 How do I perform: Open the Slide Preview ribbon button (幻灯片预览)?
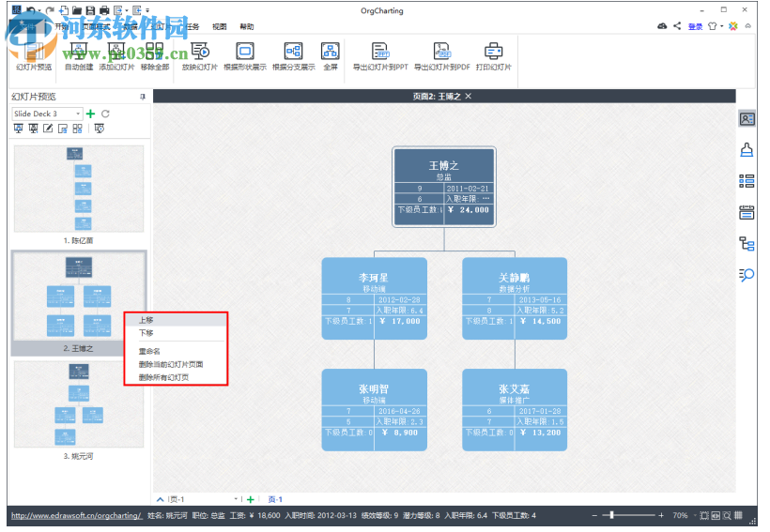coord(34,57)
